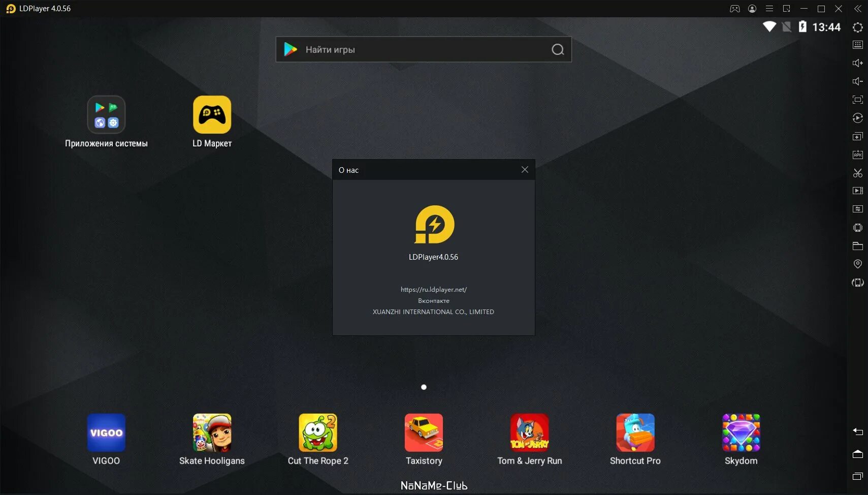This screenshot has height=495, width=868.
Task: Open keyboard mapping in sidebar
Action: pos(858,45)
